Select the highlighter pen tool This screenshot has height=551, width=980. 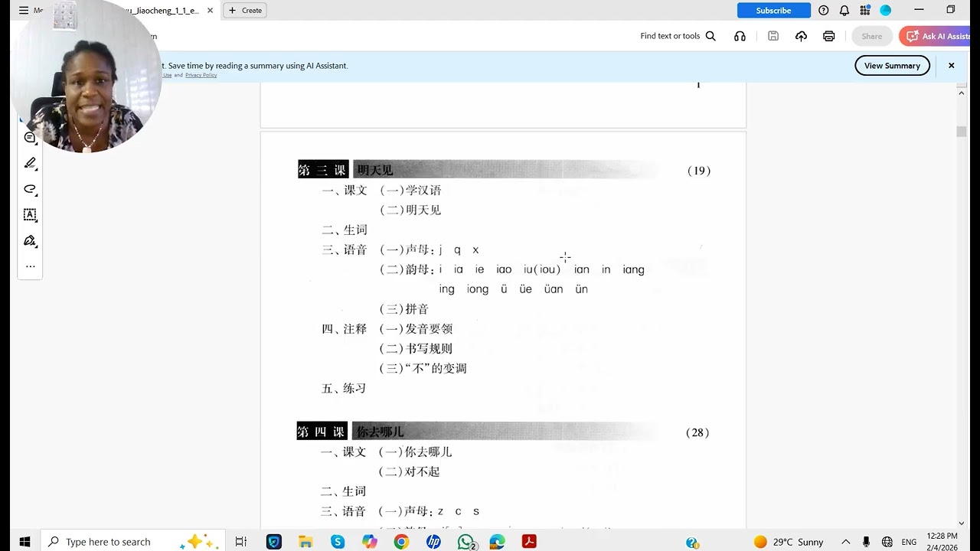(x=30, y=163)
